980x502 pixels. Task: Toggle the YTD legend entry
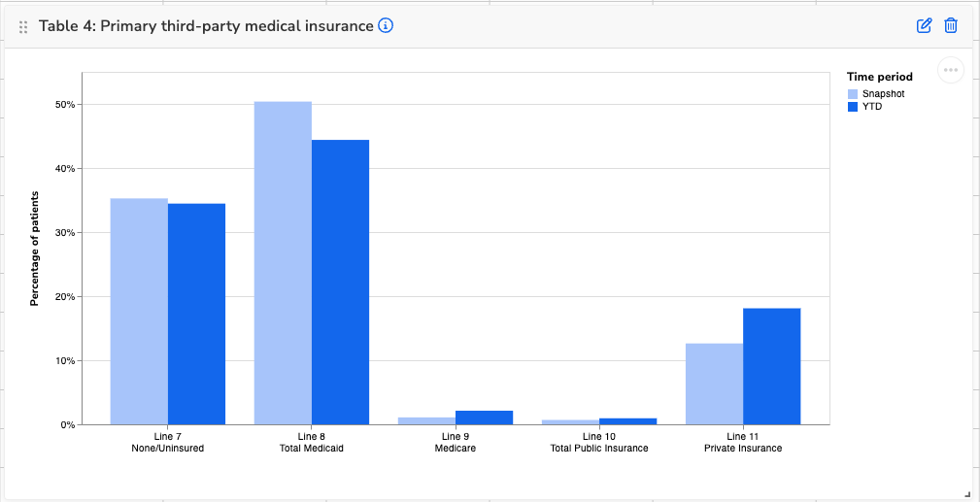[871, 106]
